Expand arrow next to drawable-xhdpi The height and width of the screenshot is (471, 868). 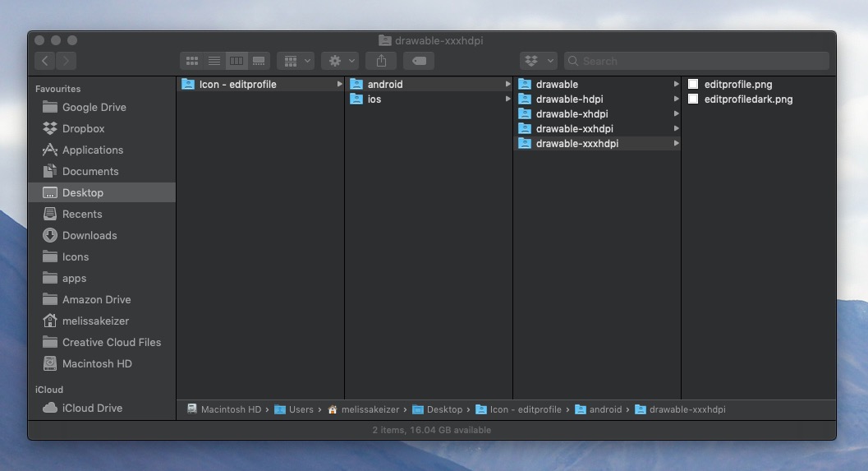[x=676, y=113]
